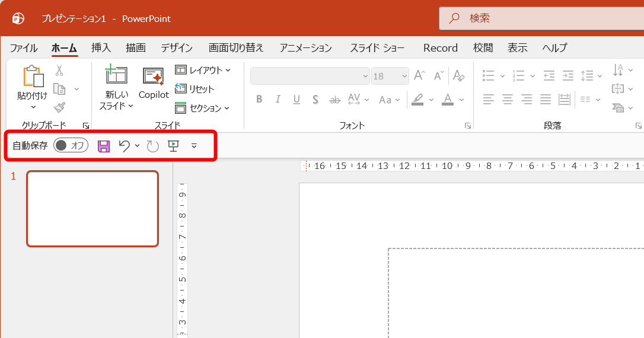
Task: Clear all formatting with the eraser A icon
Action: pos(458,75)
